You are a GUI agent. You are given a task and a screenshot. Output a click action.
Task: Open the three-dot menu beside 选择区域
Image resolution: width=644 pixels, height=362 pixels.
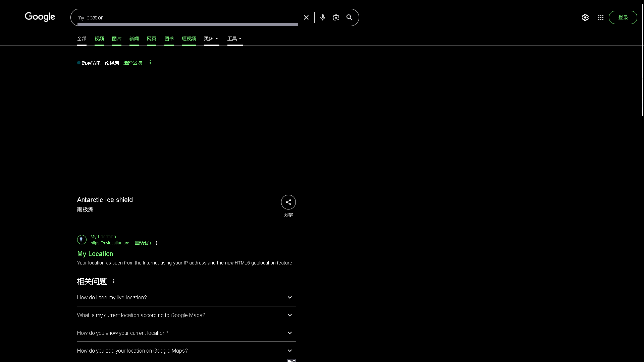150,63
